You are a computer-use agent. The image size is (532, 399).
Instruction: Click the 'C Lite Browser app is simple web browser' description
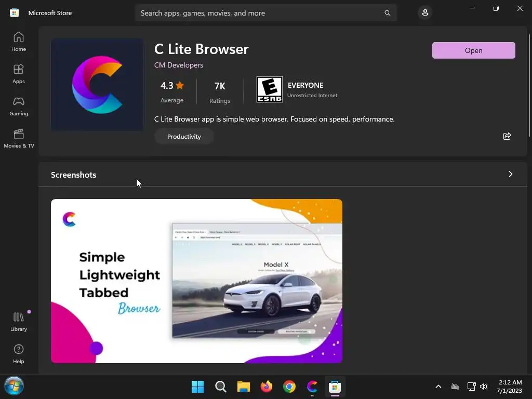(274, 119)
